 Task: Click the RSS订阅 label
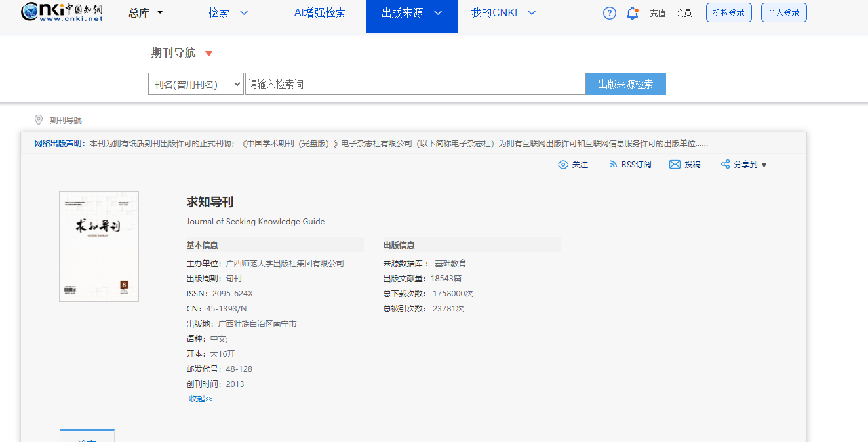coord(637,165)
